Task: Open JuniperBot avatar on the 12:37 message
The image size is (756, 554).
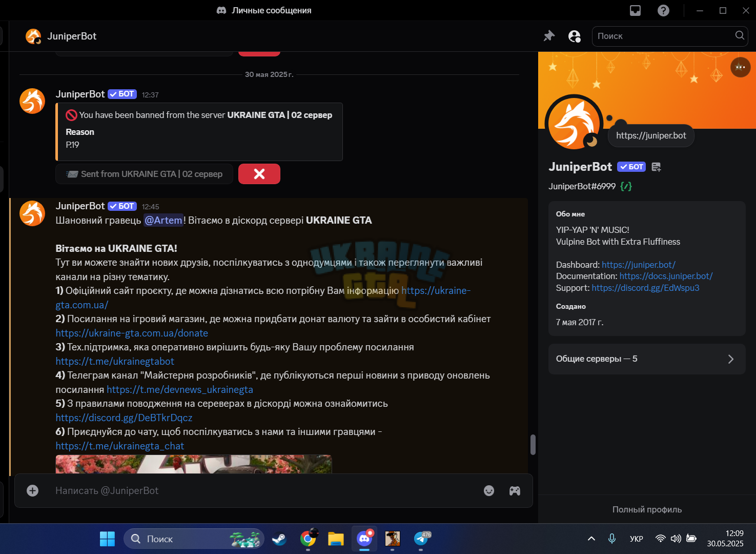Action: [32, 101]
